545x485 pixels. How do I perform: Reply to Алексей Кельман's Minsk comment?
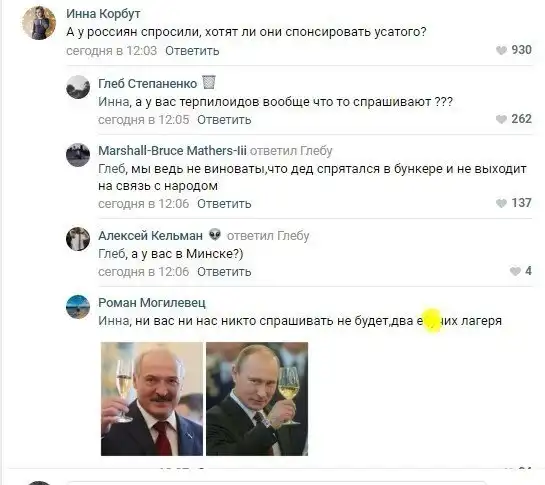coord(224,272)
